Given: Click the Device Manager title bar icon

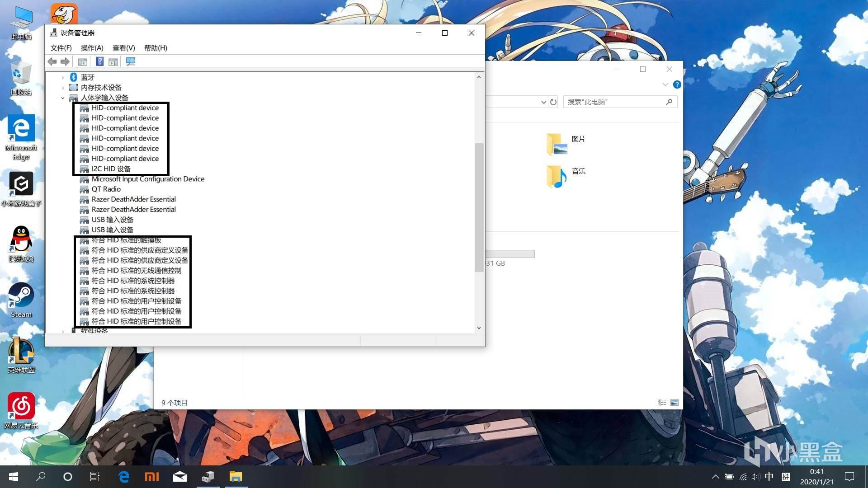Looking at the screenshot, I should (53, 33).
